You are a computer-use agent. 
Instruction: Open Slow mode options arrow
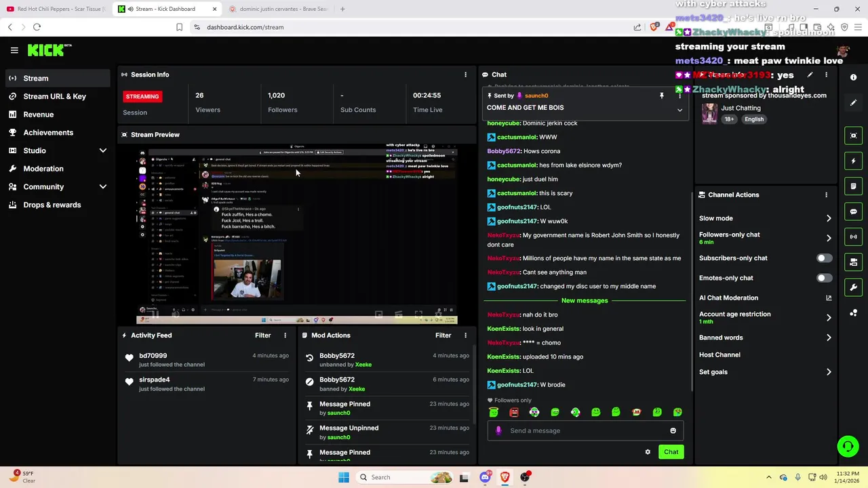829,218
